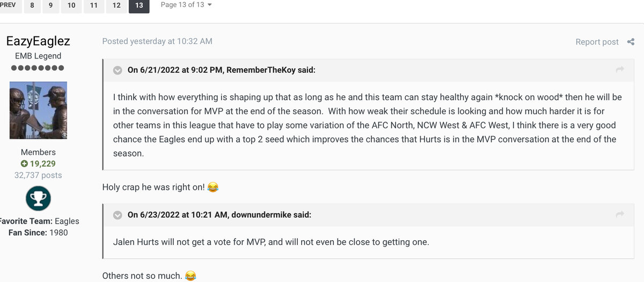Screen dimensions: 644x282
Task: Open the EazyEaglez profile link
Action: (x=38, y=41)
